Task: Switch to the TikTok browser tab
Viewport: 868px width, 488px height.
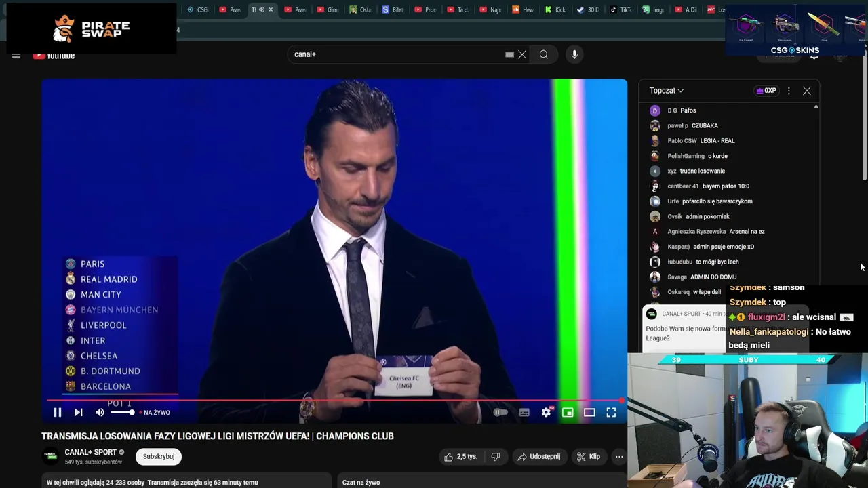Action: tap(620, 9)
